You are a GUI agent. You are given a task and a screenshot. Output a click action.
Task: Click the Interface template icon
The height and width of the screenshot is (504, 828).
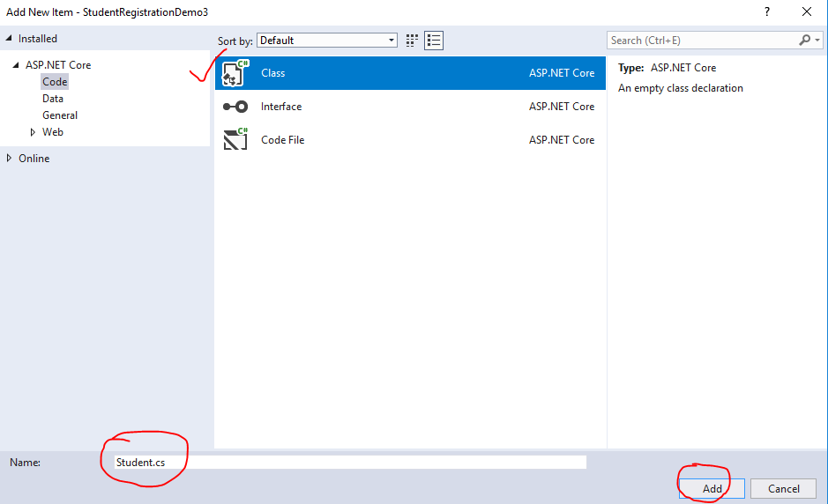235,107
